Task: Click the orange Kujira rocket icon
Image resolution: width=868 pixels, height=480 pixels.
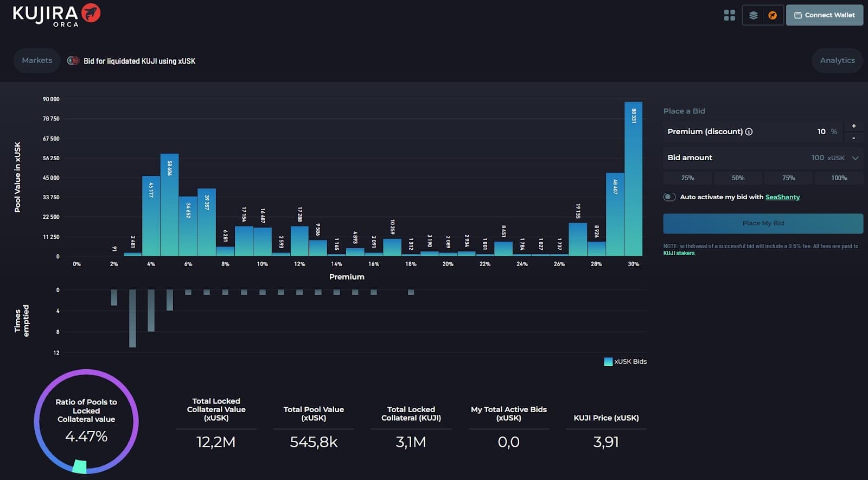Action: [x=773, y=15]
